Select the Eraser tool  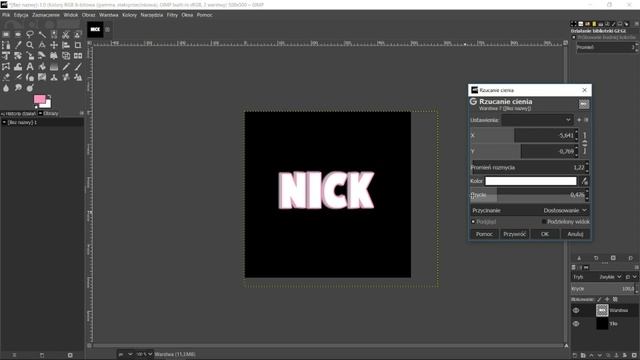click(6, 77)
